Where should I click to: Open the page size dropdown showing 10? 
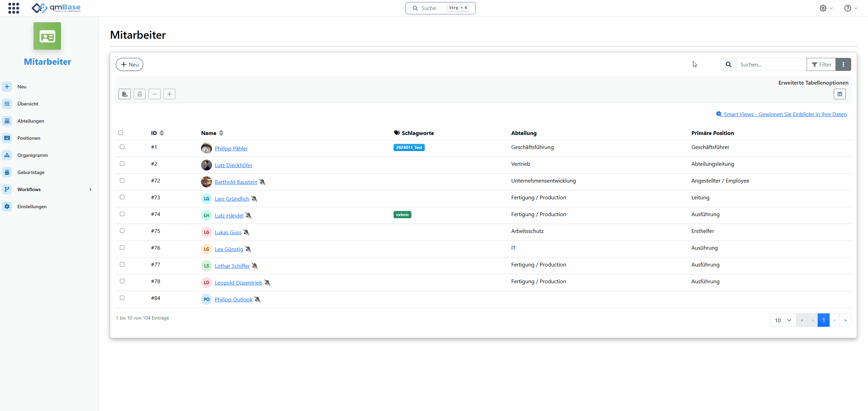[x=783, y=320]
